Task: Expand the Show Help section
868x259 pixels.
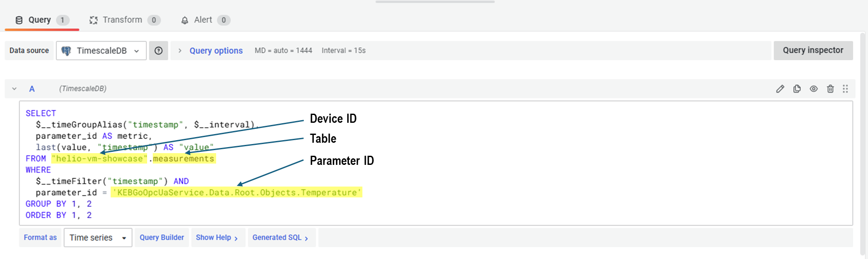Action: coord(217,238)
